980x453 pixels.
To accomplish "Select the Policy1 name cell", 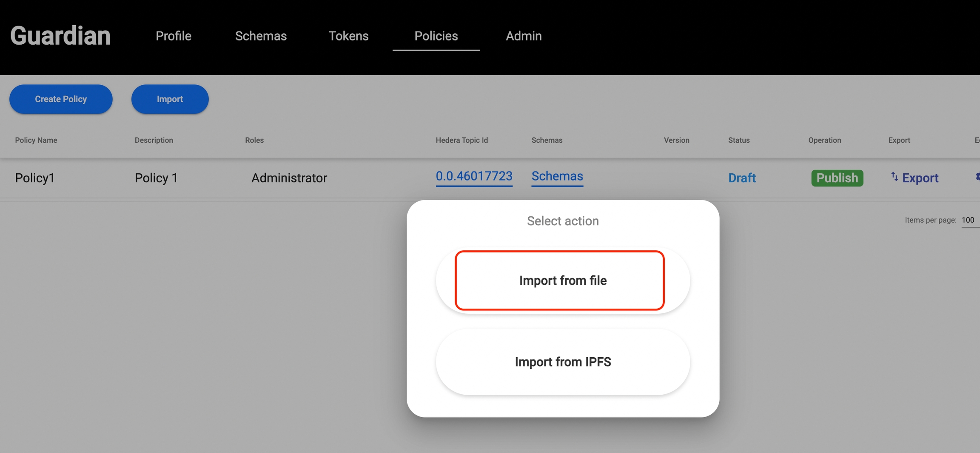I will pos(35,178).
